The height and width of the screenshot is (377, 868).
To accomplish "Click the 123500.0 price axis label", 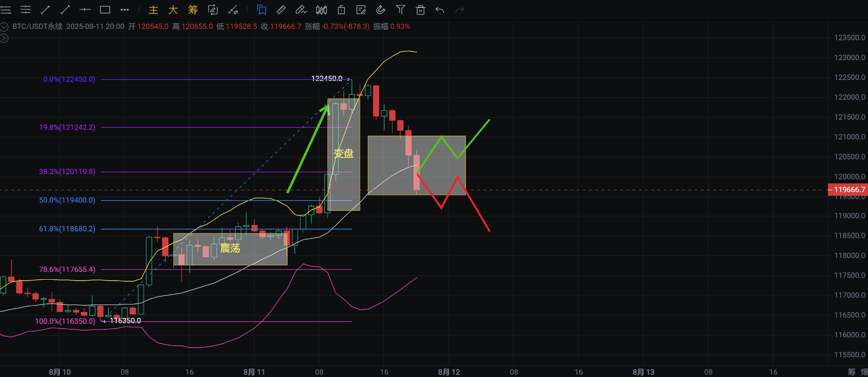I will (850, 37).
